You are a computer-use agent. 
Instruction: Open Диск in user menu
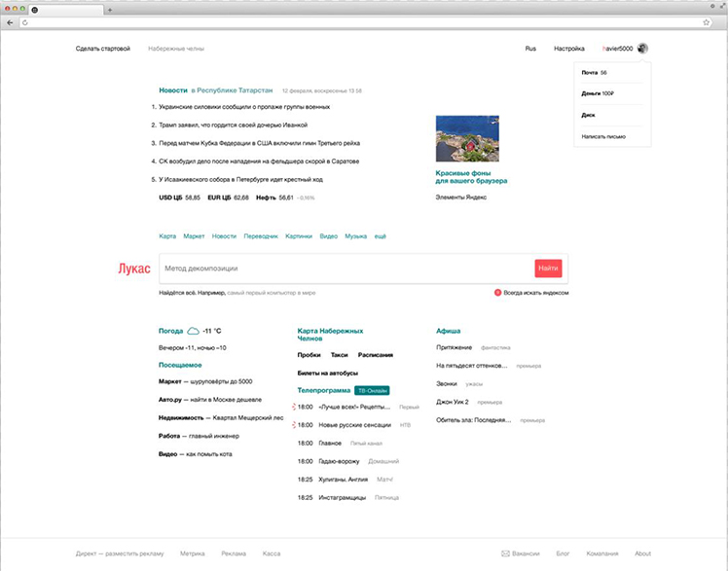pyautogui.click(x=588, y=115)
